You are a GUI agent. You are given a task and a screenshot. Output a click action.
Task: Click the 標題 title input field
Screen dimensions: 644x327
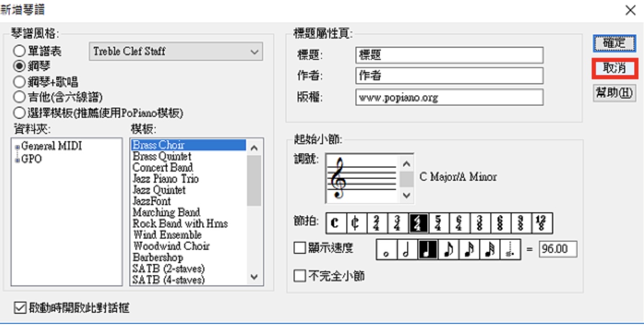(449, 55)
